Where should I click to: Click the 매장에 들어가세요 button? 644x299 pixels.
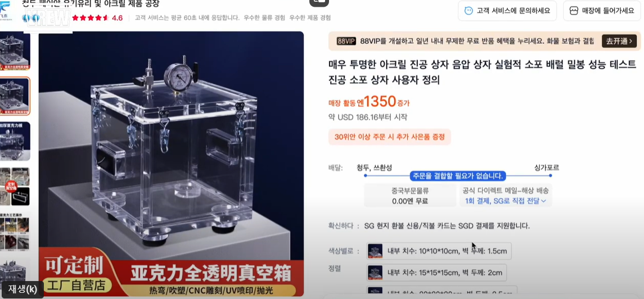[603, 11]
